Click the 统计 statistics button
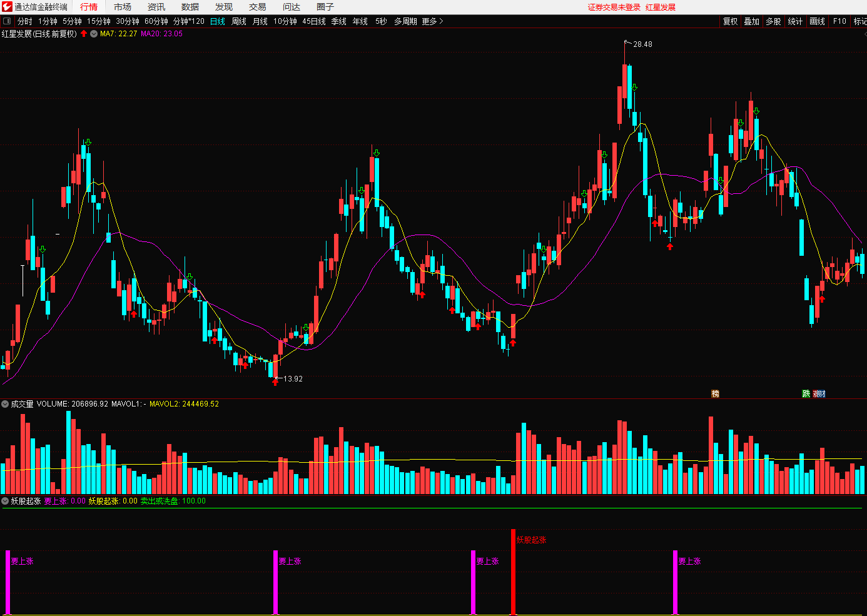 tap(796, 21)
